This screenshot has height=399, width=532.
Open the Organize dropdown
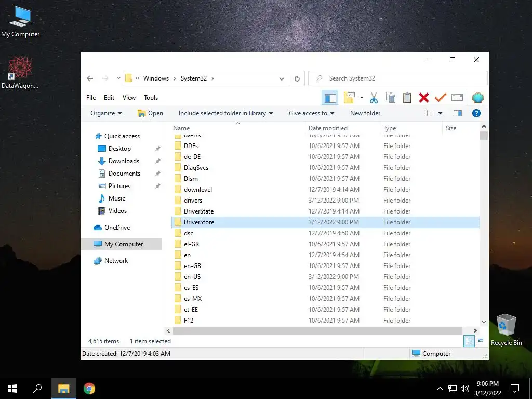click(106, 113)
